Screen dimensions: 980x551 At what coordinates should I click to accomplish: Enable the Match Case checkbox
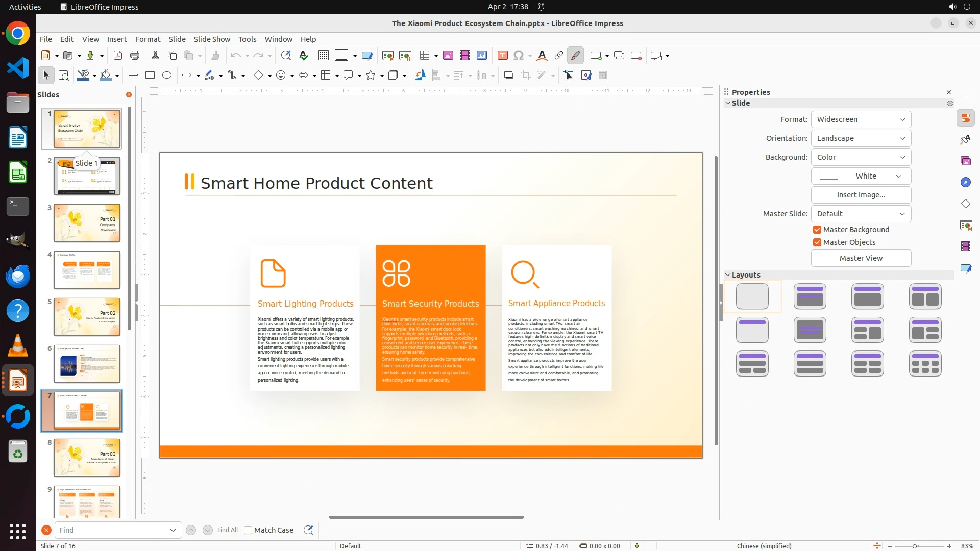click(x=248, y=530)
